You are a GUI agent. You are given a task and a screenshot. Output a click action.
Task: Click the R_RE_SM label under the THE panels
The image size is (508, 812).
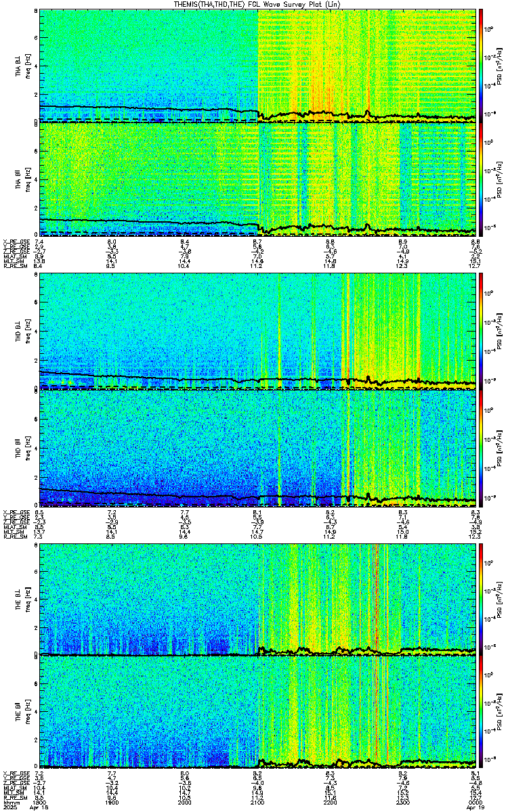pyautogui.click(x=16, y=797)
